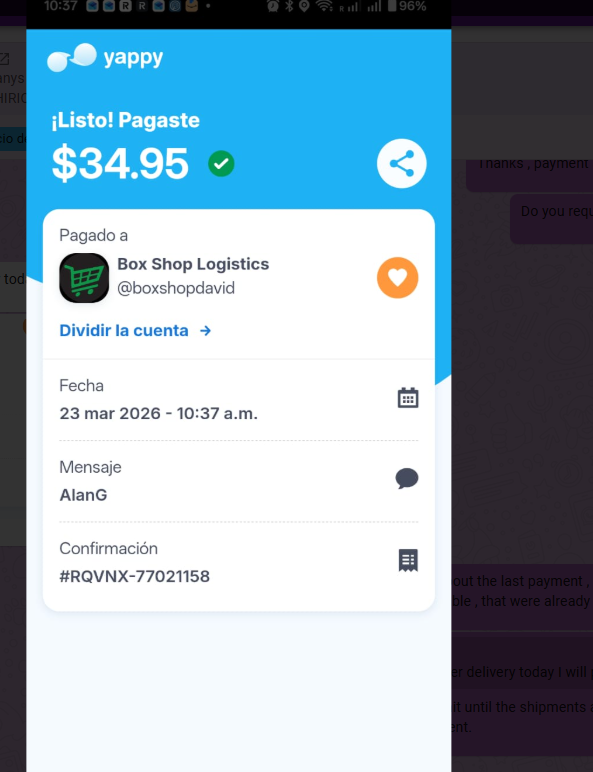Screen dimensions: 593x772
Task: Click the arrow next to Dividir la cuenta
Action: pos(205,331)
